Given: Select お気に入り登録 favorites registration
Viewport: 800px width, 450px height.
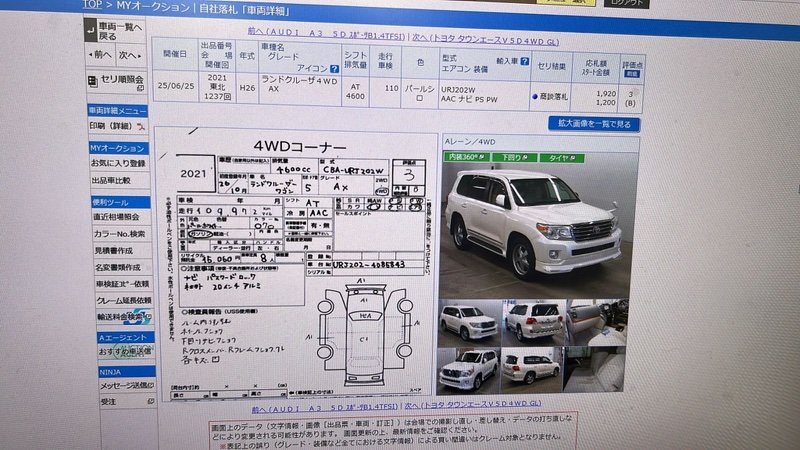Looking at the screenshot, I should coord(119,163).
